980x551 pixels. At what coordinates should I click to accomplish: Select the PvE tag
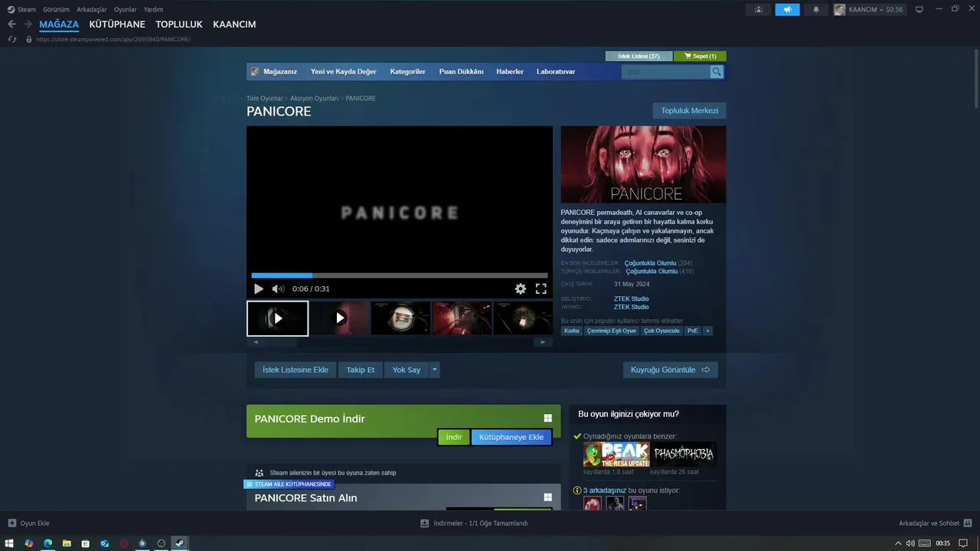click(x=692, y=331)
